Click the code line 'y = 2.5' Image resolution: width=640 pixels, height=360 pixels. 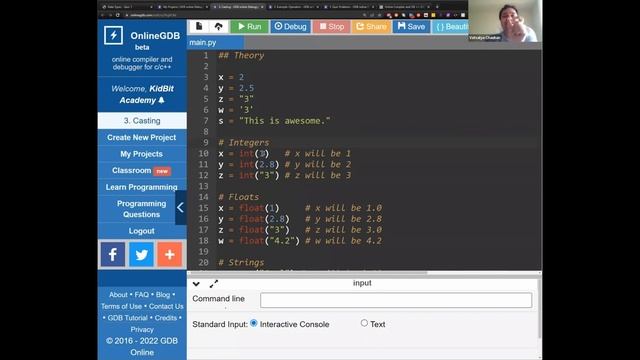coord(236,88)
